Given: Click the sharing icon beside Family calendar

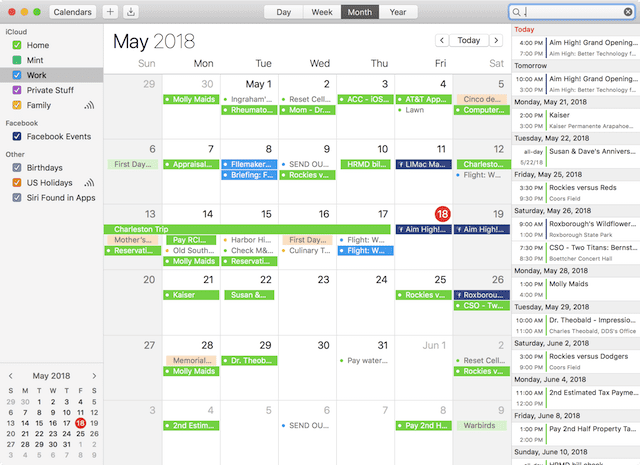Looking at the screenshot, I should pos(89,105).
